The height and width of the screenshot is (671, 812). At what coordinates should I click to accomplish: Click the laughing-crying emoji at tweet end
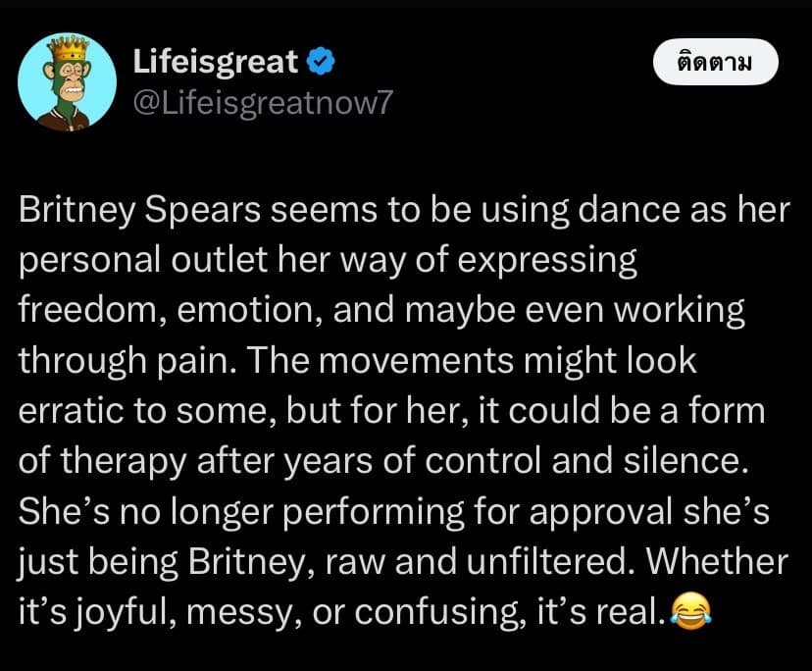point(687,613)
